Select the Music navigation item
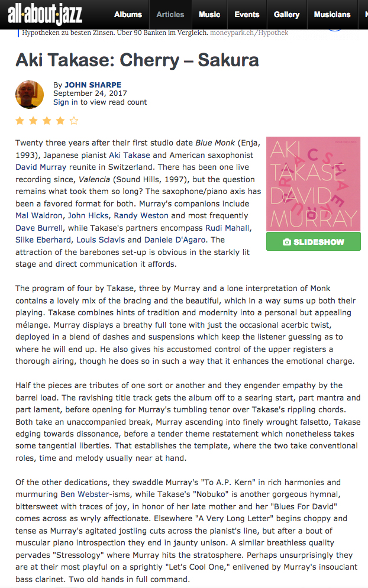 (x=209, y=15)
